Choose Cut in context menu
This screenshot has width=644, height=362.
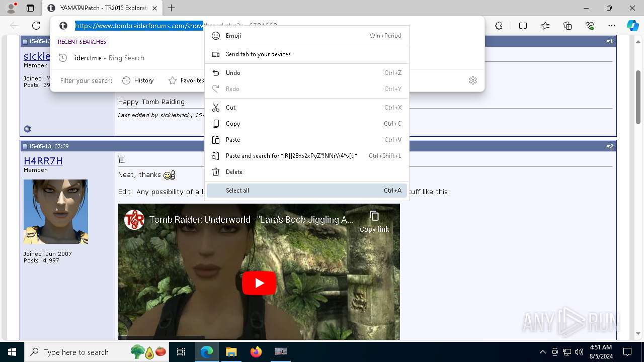[307, 108]
